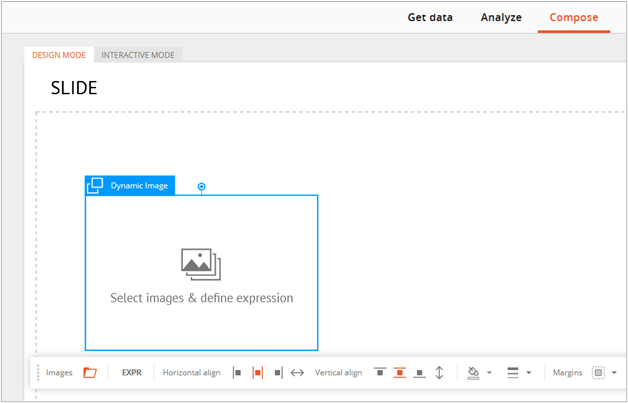Viewport: 628px width, 403px height.
Task: Stretch image horizontally with double-arrow icon
Action: click(x=297, y=373)
